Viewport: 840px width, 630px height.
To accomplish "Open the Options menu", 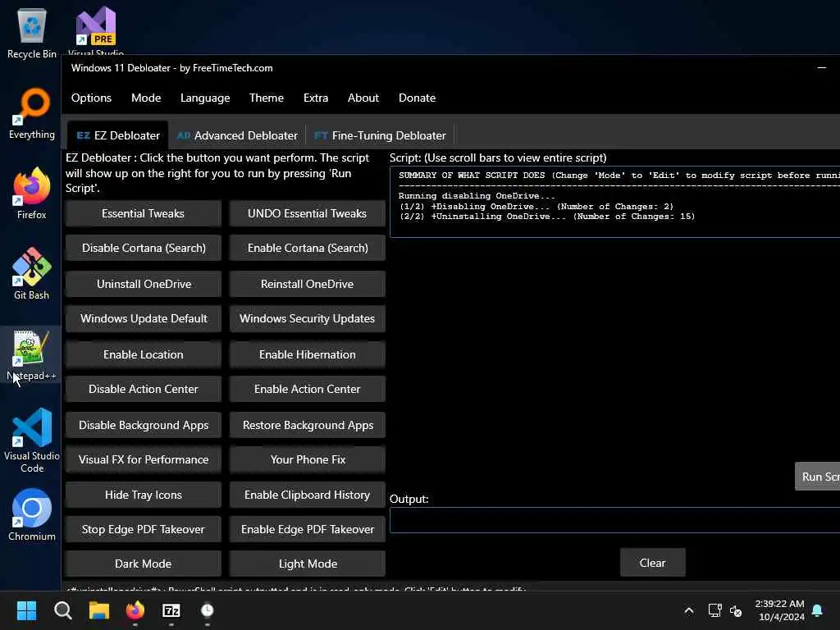I will click(91, 98).
